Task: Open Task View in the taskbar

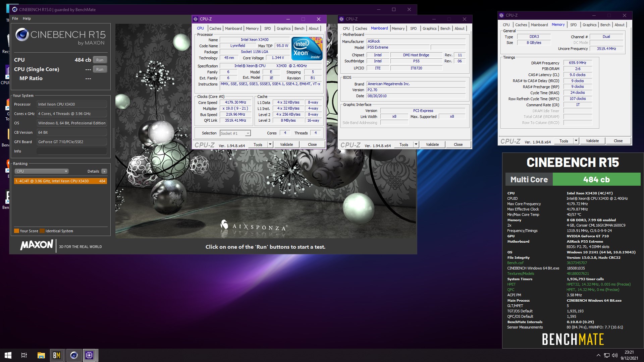Action: click(24, 355)
